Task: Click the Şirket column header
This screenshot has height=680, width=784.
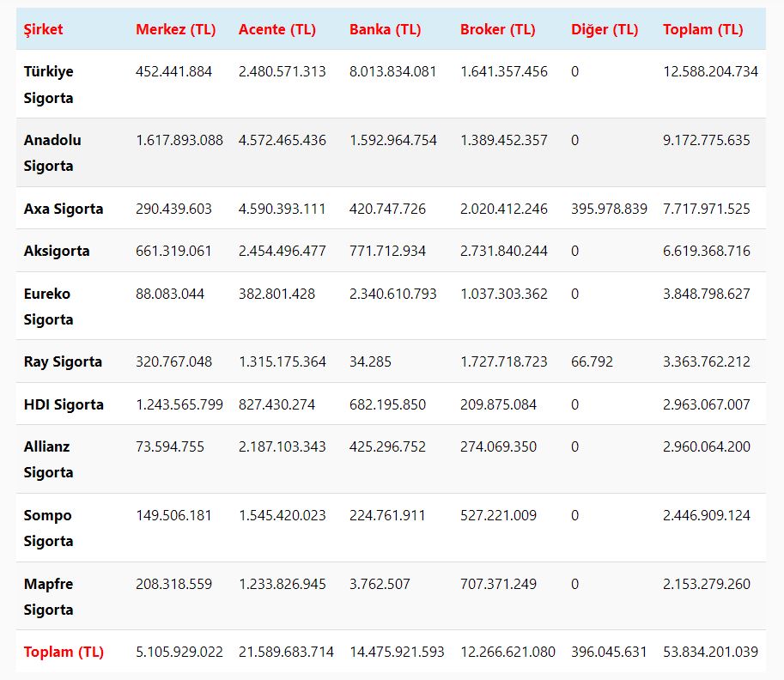Action: pyautogui.click(x=43, y=29)
